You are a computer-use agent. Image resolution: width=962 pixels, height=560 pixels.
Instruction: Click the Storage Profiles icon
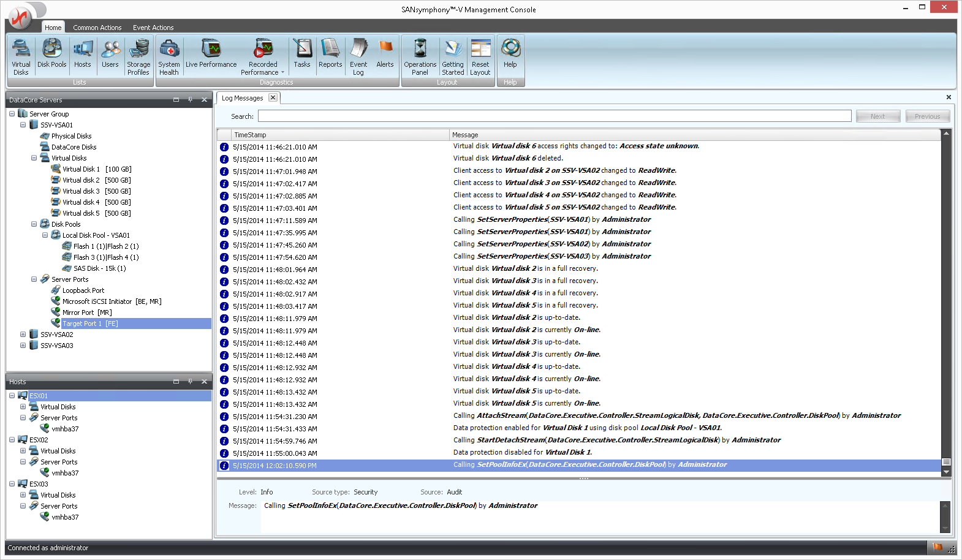point(138,56)
